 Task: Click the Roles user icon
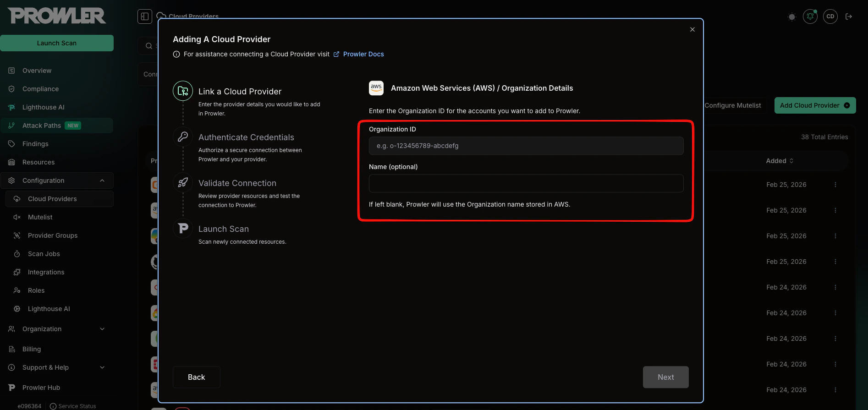pyautogui.click(x=17, y=290)
